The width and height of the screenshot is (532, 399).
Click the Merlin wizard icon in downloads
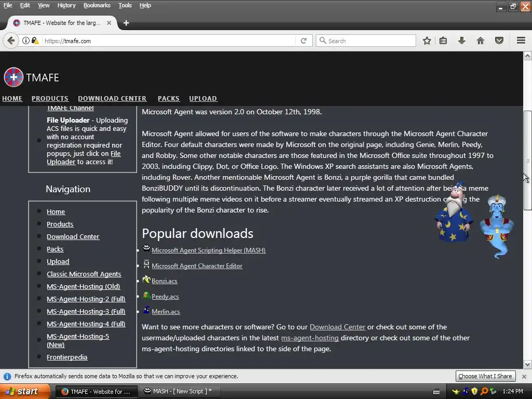click(146, 310)
